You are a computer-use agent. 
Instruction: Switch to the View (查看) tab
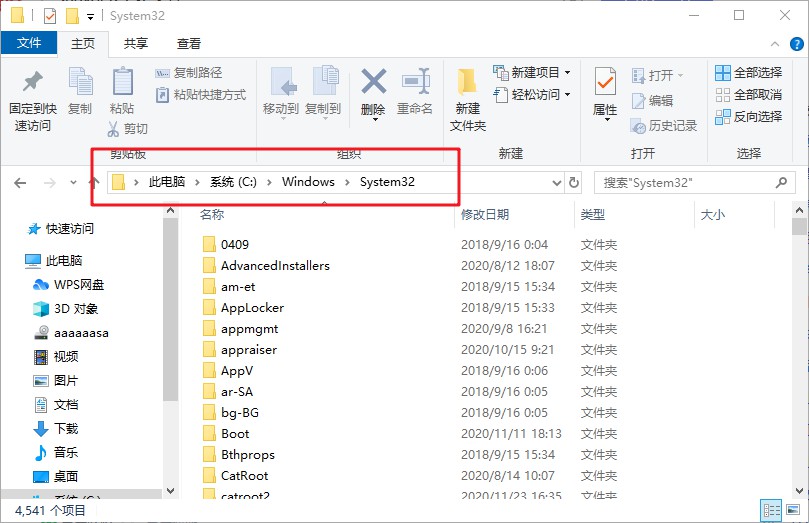click(188, 44)
